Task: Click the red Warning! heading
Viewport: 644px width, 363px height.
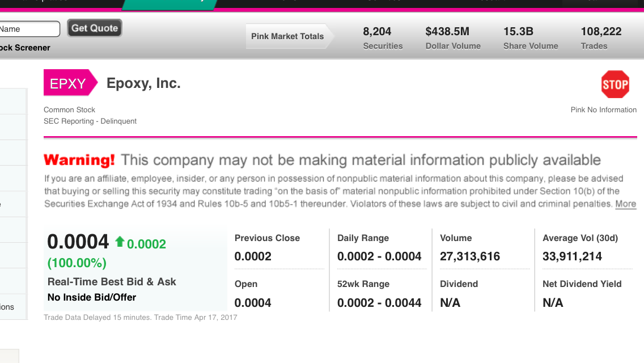Action: click(x=79, y=160)
